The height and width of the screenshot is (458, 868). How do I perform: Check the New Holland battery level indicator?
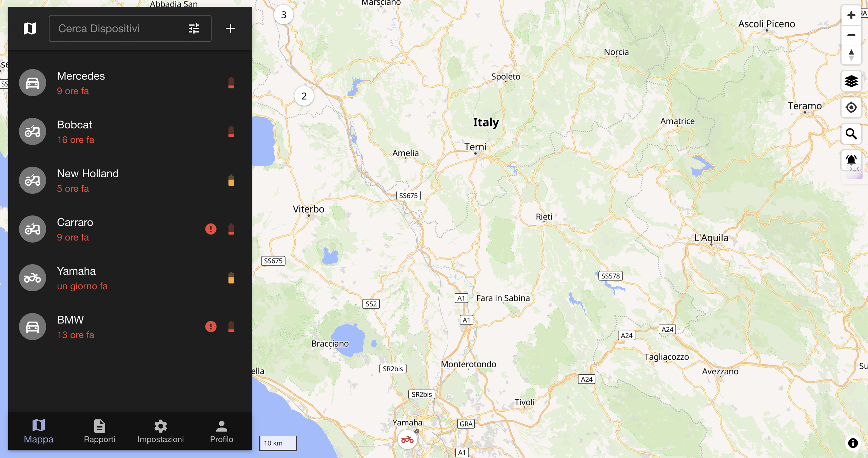coord(231,180)
